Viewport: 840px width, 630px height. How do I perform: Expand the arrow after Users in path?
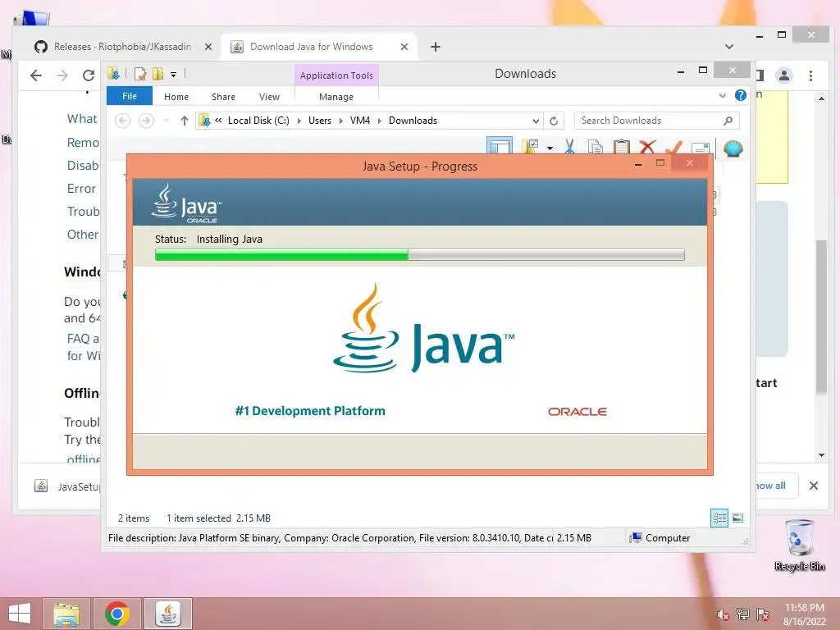click(340, 121)
